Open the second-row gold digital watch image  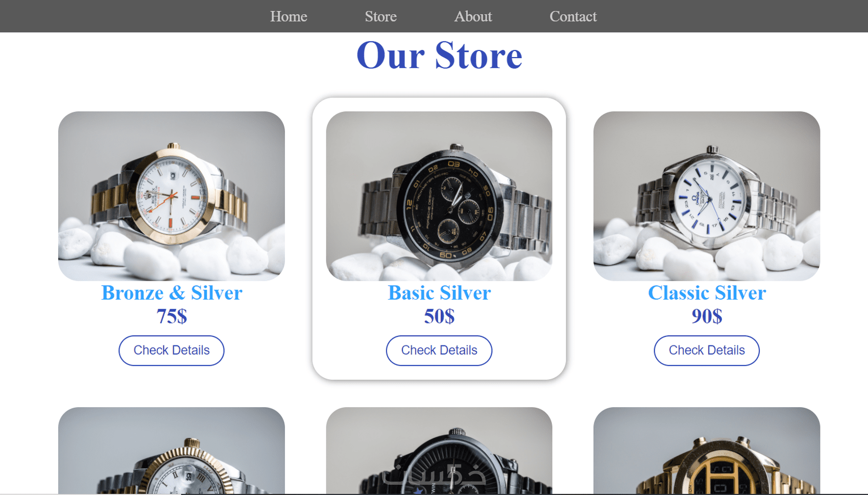coord(707,451)
